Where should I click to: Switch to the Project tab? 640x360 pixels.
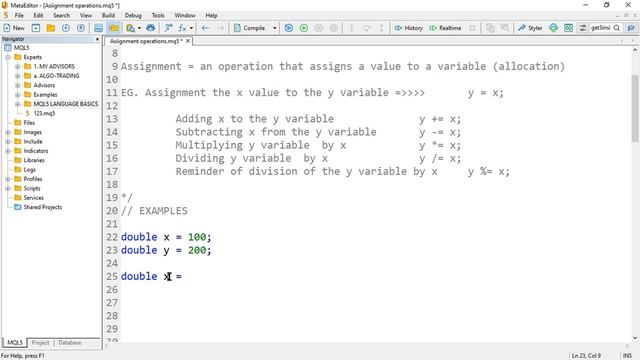[40, 342]
